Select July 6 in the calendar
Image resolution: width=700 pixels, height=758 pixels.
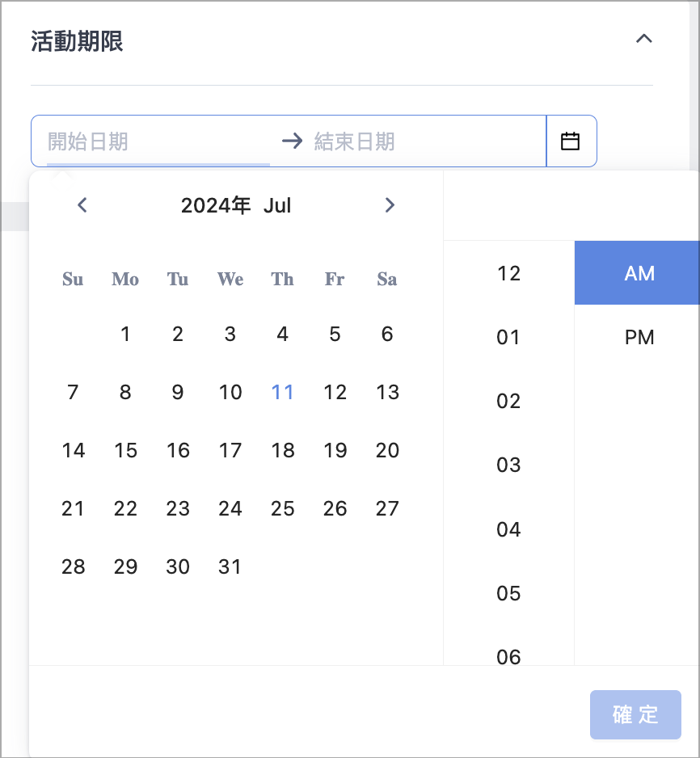387,334
